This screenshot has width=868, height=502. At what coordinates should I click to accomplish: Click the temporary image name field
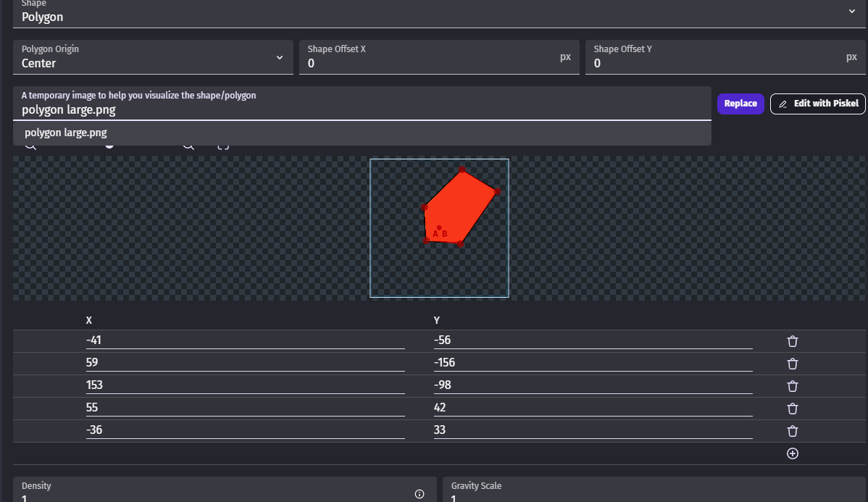click(362, 110)
